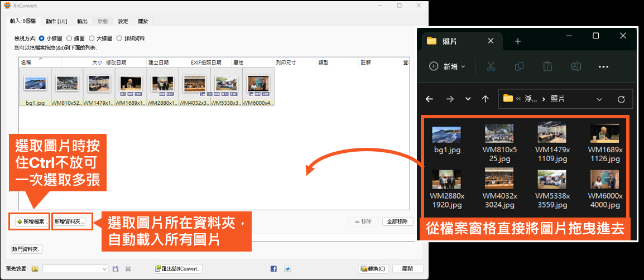Click the Rename icon in Explorer toolbar

point(576,66)
